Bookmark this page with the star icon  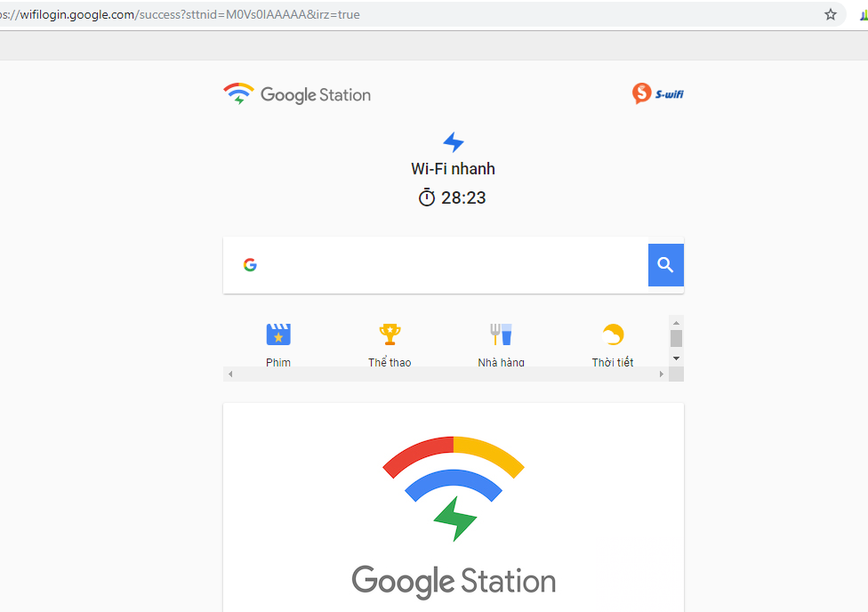click(831, 14)
